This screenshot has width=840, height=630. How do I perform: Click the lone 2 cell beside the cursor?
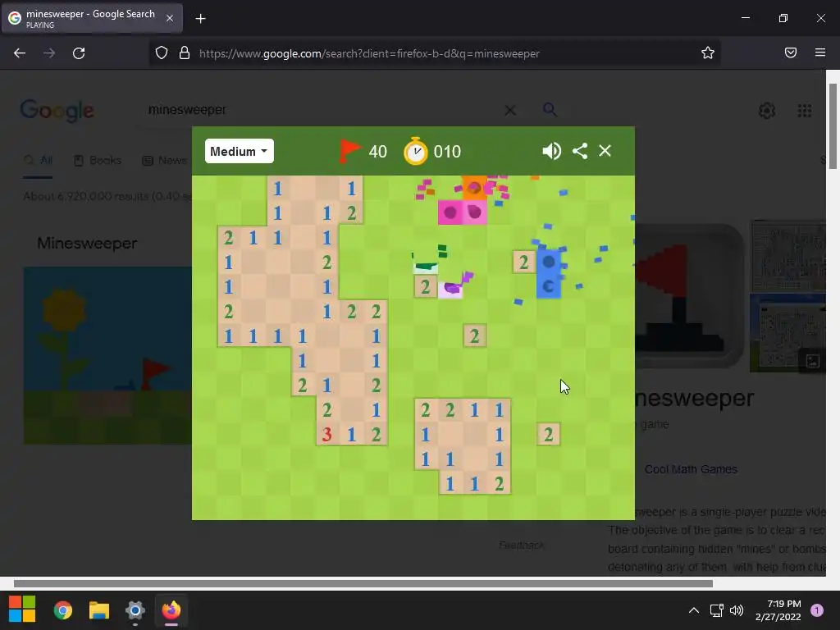tap(548, 434)
